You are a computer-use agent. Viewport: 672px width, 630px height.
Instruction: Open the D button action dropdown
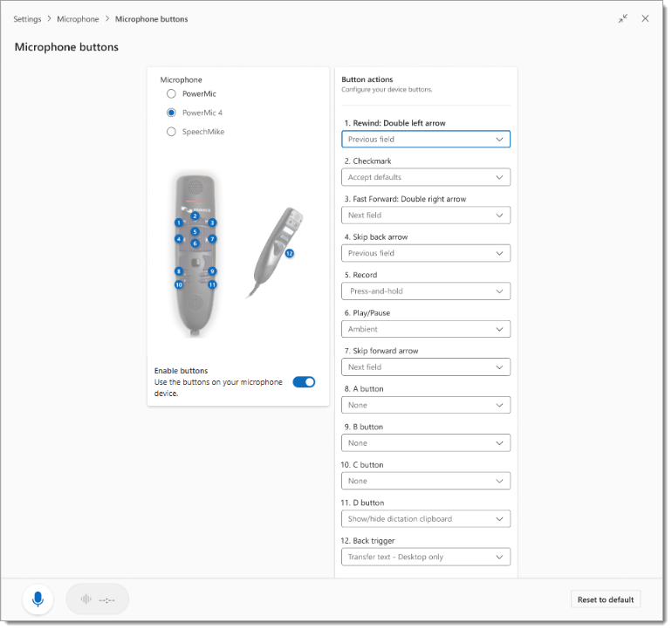(x=425, y=519)
